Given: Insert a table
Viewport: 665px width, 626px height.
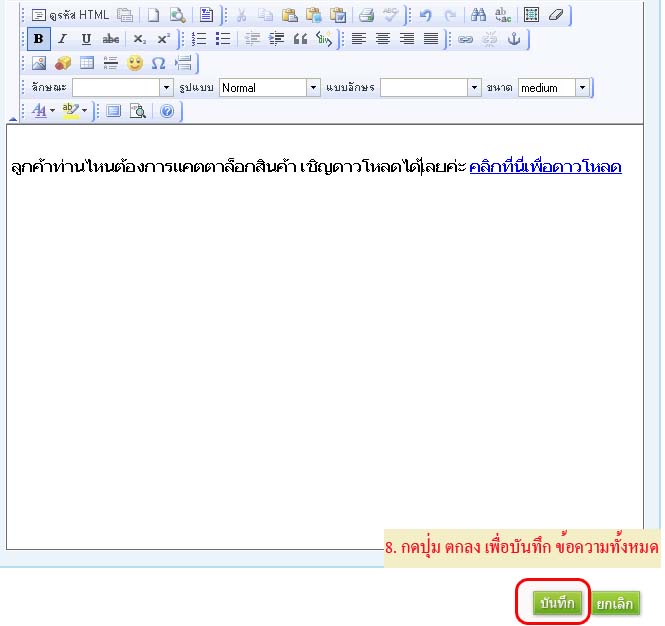Looking at the screenshot, I should coord(87,63).
